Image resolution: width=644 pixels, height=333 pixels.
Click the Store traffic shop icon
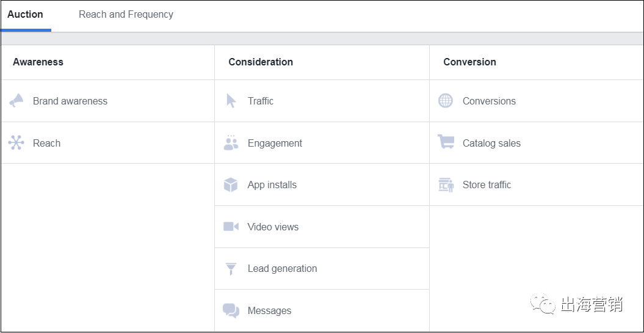tap(446, 185)
